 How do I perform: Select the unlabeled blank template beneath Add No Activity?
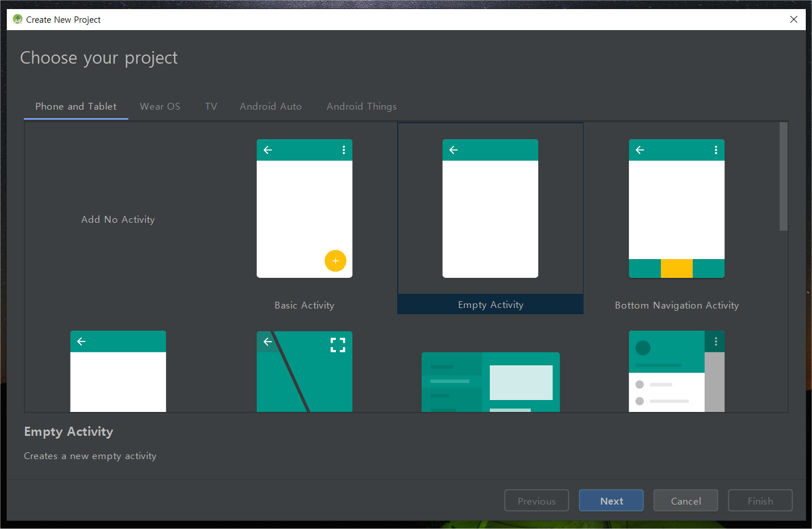point(118,372)
